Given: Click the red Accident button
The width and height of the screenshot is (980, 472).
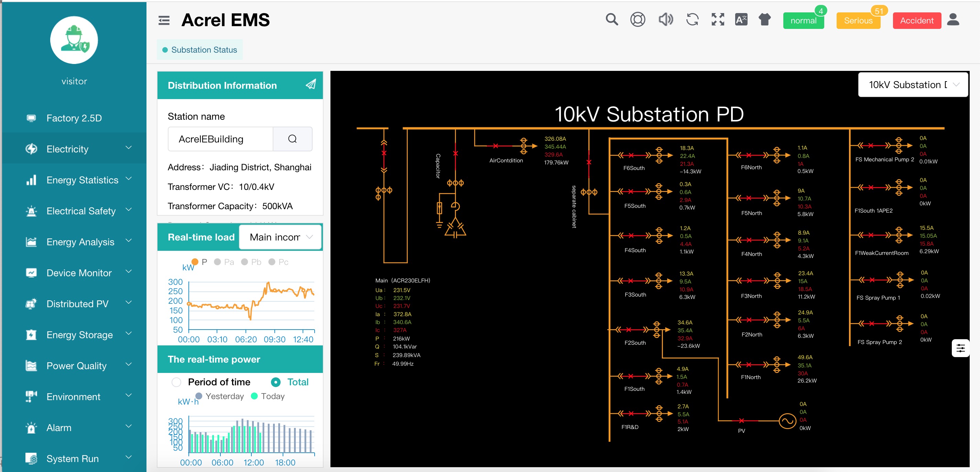Looking at the screenshot, I should pyautogui.click(x=916, y=21).
